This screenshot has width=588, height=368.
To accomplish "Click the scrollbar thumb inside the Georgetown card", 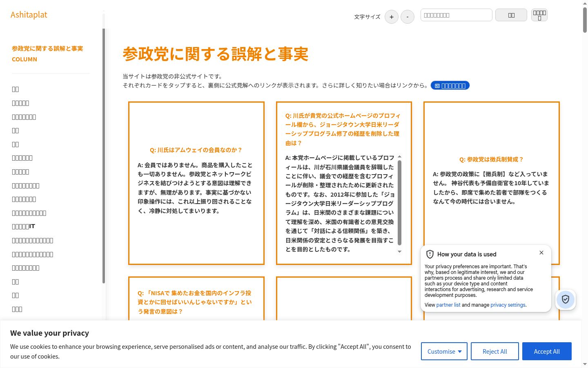I will pos(399,203).
